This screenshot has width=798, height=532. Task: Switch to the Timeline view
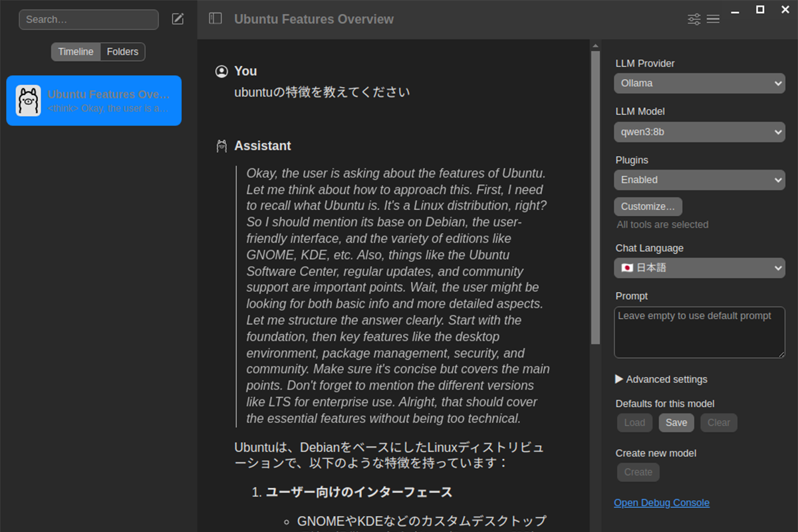[x=76, y=52]
